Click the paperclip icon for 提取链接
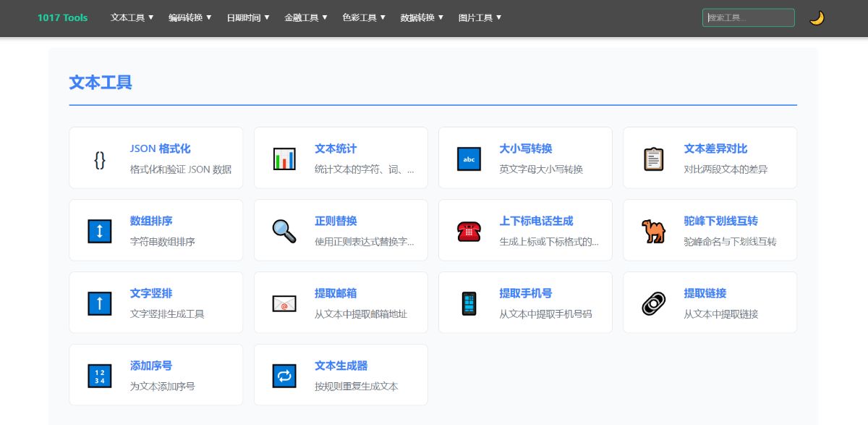The height and width of the screenshot is (425, 868). [653, 303]
